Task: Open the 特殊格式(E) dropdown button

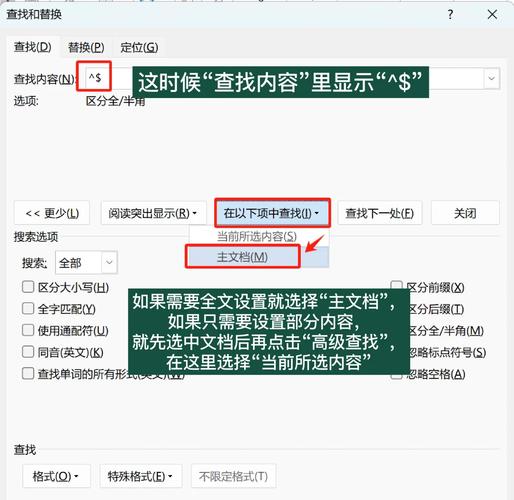Action: (x=141, y=476)
